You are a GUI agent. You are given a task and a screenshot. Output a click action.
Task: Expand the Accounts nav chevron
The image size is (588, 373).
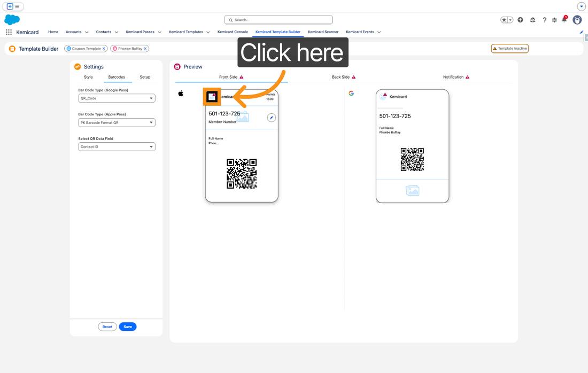point(87,32)
